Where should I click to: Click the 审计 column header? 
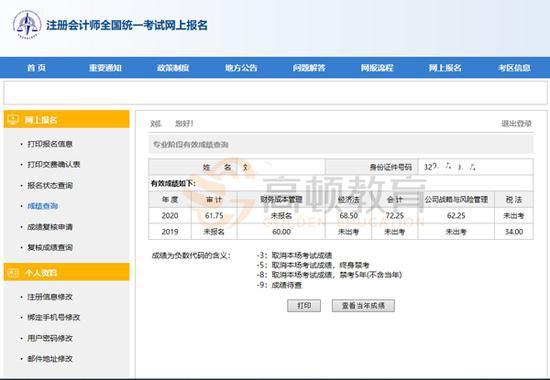click(x=214, y=200)
